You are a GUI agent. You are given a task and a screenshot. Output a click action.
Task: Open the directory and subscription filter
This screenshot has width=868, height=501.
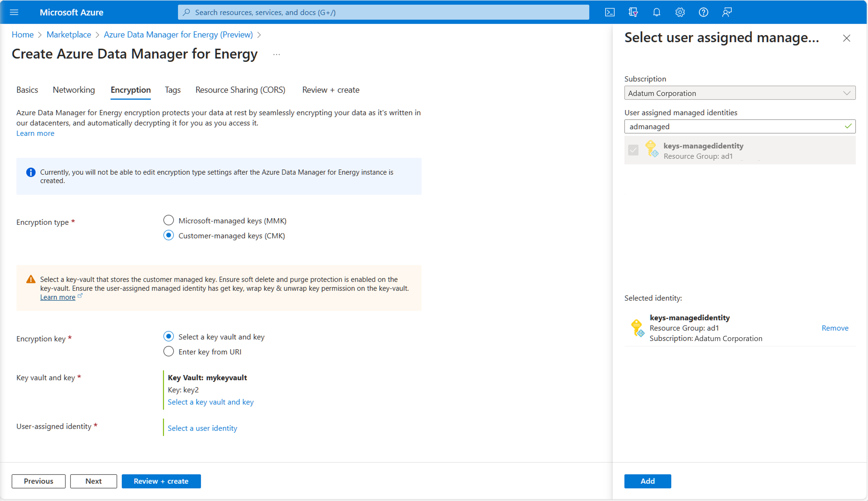pos(633,12)
